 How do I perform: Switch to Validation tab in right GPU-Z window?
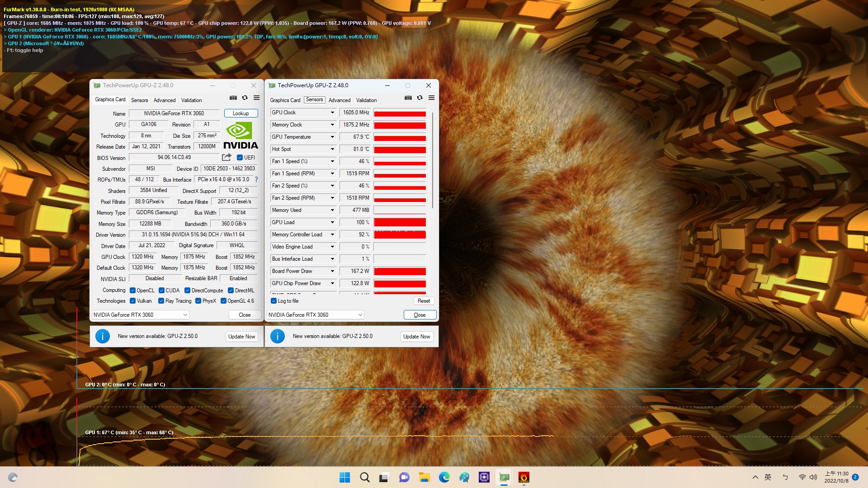(366, 100)
